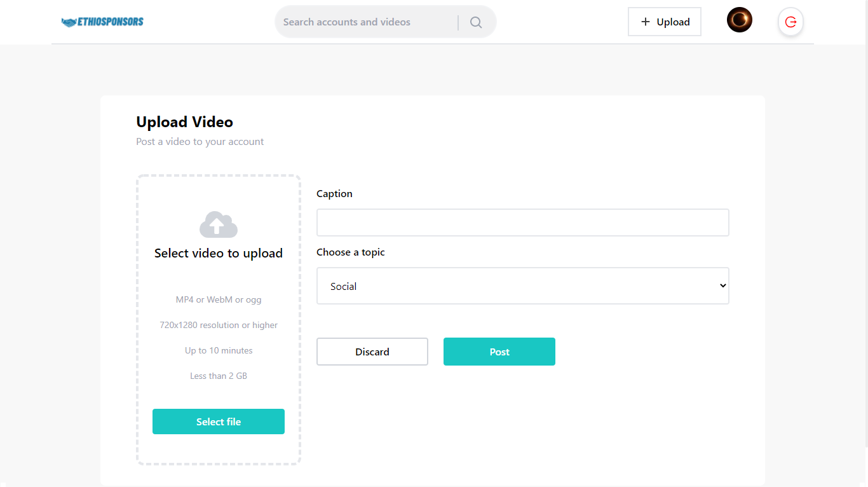868x487 pixels.
Task: Click the Upload button in the header
Action: pyautogui.click(x=665, y=21)
